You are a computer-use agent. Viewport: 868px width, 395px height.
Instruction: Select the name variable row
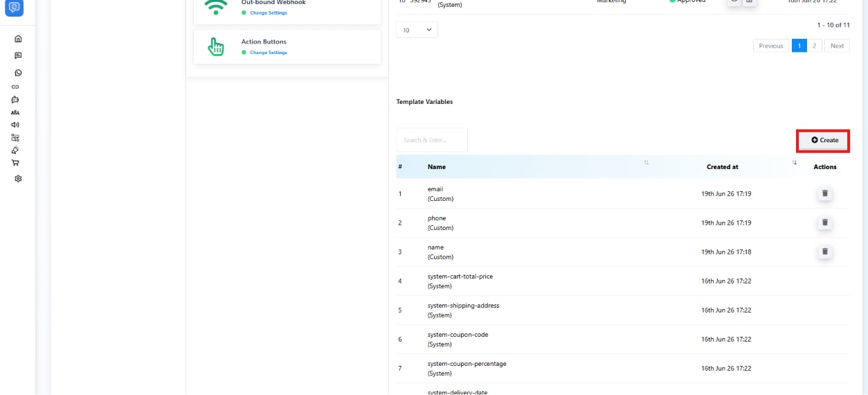pyautogui.click(x=623, y=252)
